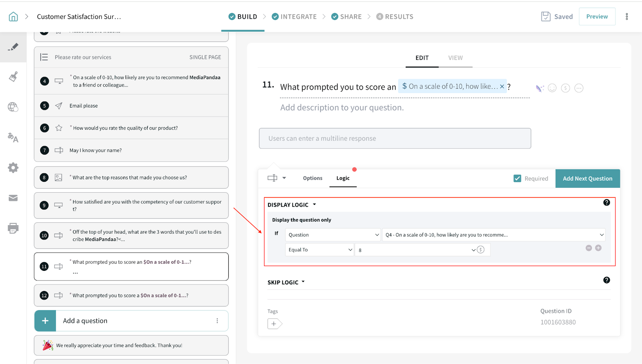Insert emoji using the smiley icon
The height and width of the screenshot is (364, 642).
(552, 88)
